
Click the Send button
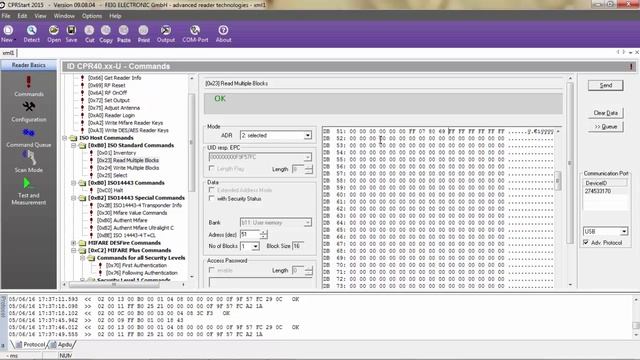(606, 85)
